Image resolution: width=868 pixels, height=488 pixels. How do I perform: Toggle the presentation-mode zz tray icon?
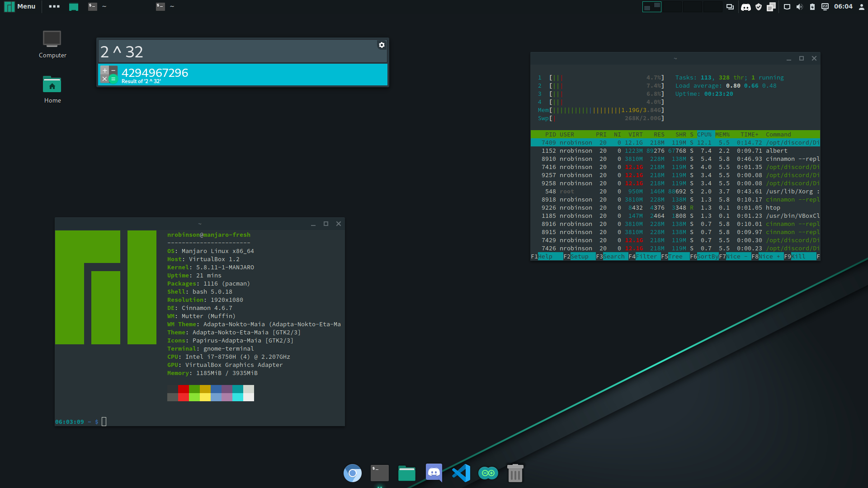click(826, 7)
